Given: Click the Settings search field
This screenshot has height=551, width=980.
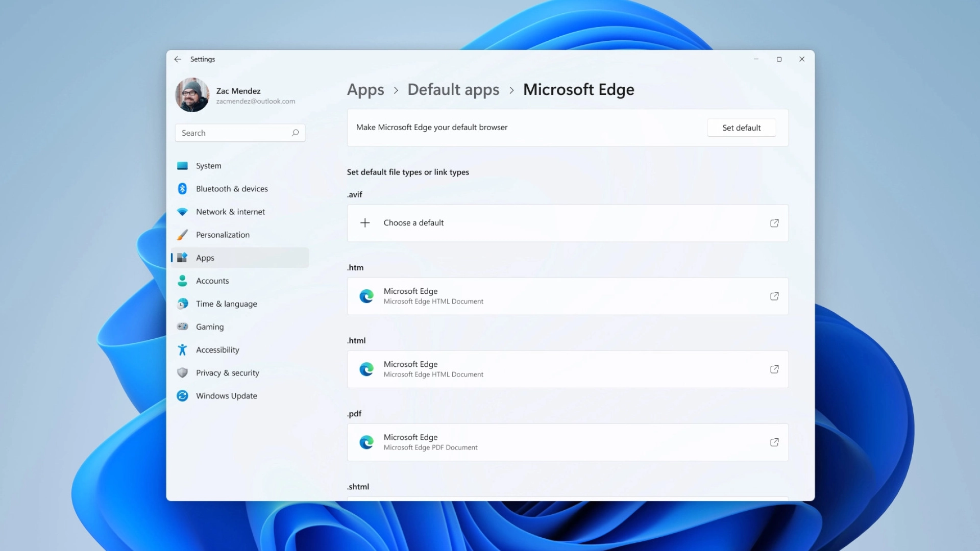Looking at the screenshot, I should click(x=232, y=133).
